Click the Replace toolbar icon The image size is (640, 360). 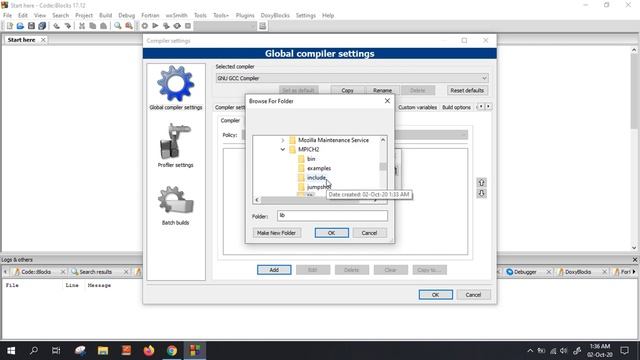click(x=129, y=26)
